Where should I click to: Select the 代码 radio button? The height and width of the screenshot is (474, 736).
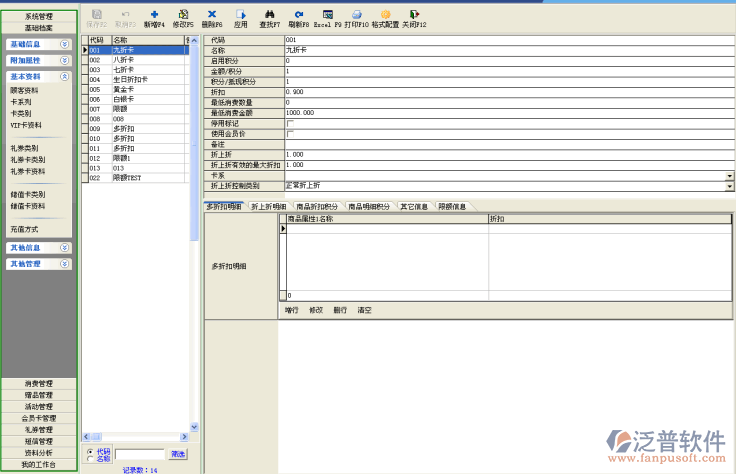(x=91, y=451)
